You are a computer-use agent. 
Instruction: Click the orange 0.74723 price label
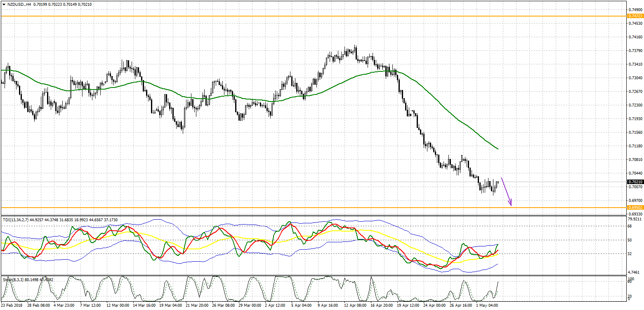click(635, 16)
